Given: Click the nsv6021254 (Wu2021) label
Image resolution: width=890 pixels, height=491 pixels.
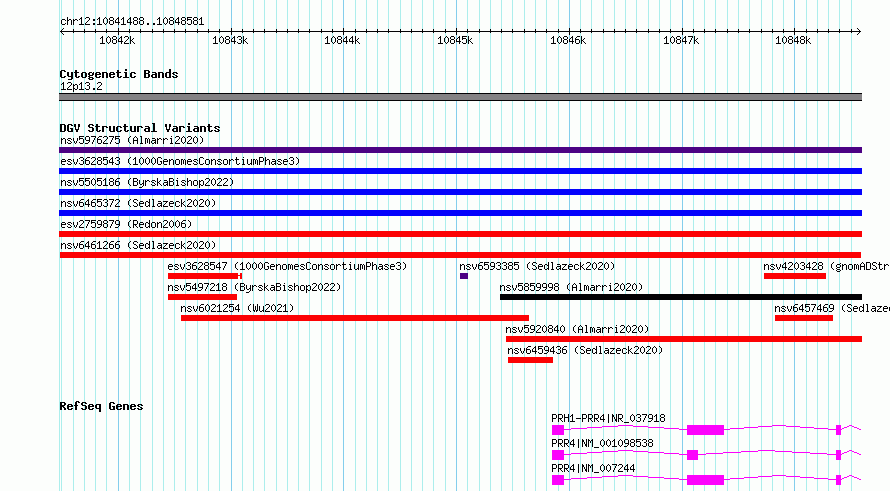Looking at the screenshot, I should [237, 308].
